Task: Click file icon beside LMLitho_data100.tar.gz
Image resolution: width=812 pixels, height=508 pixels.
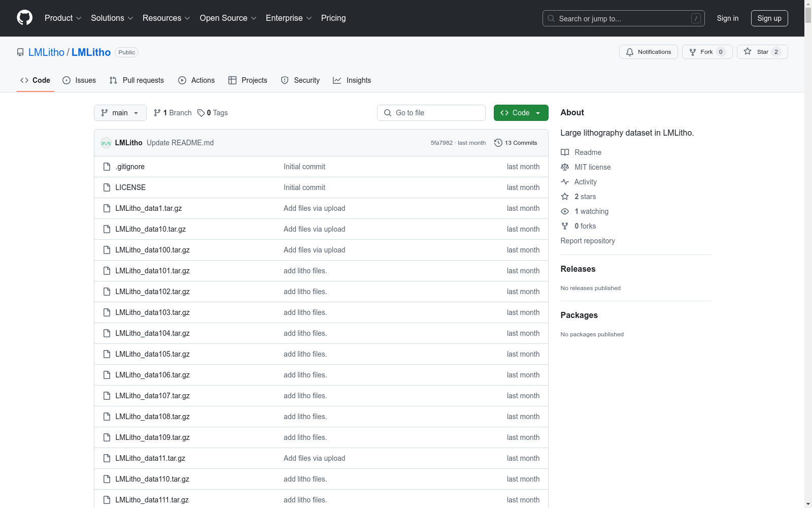Action: pyautogui.click(x=107, y=250)
